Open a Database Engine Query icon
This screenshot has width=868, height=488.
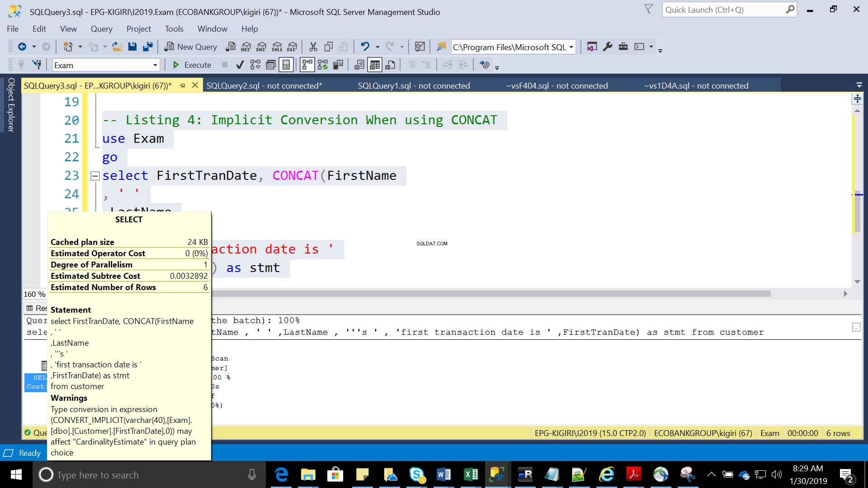[231, 47]
